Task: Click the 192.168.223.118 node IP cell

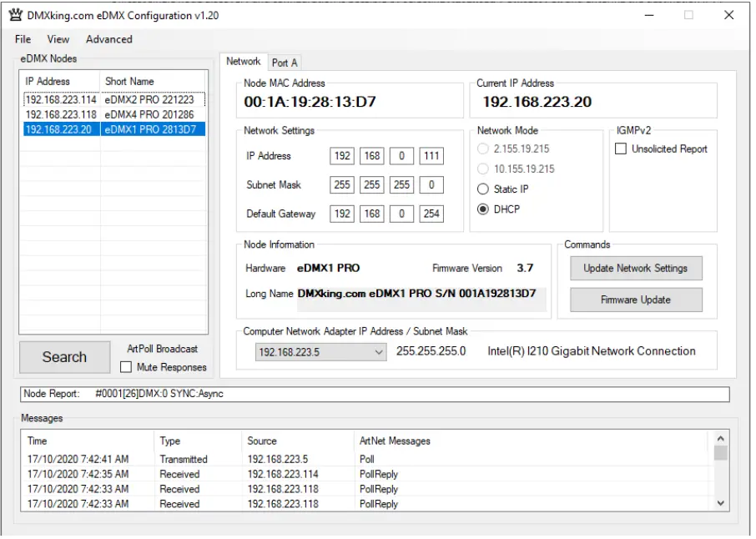Action: coord(61,115)
